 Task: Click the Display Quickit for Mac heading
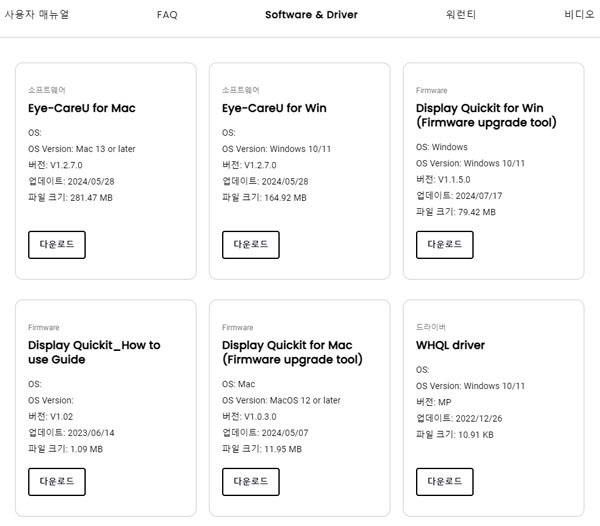coord(292,352)
